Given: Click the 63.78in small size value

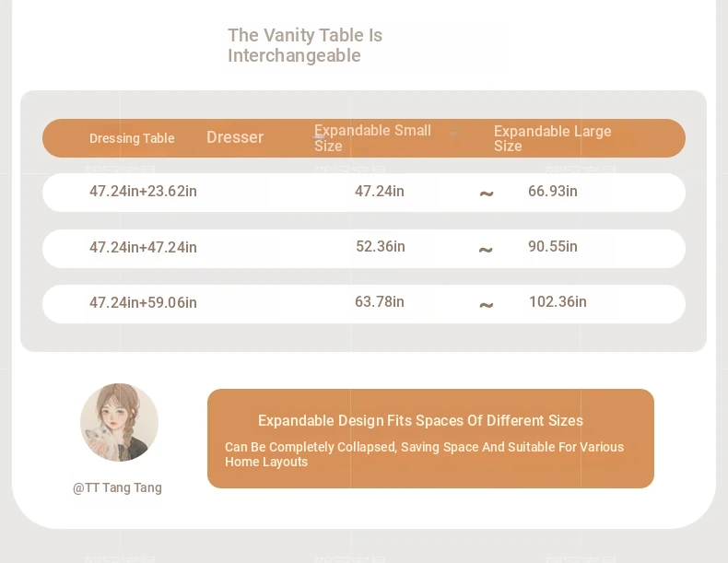Looking at the screenshot, I should (380, 302).
